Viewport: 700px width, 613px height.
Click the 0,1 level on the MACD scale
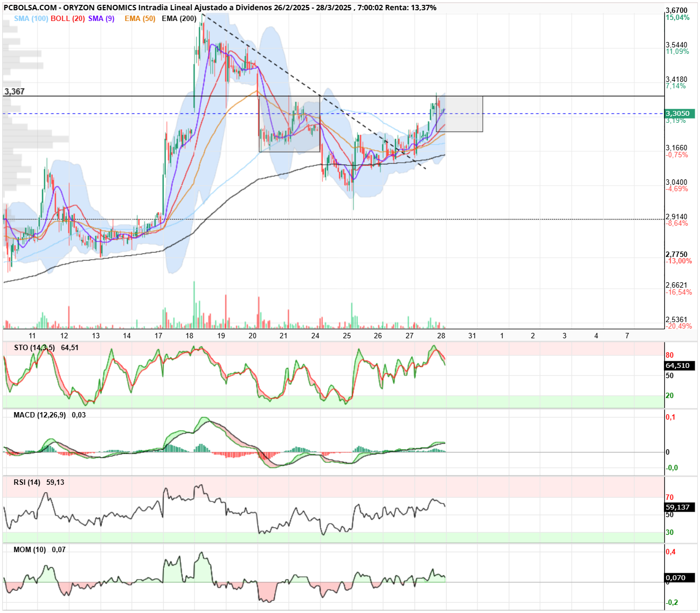pos(670,417)
